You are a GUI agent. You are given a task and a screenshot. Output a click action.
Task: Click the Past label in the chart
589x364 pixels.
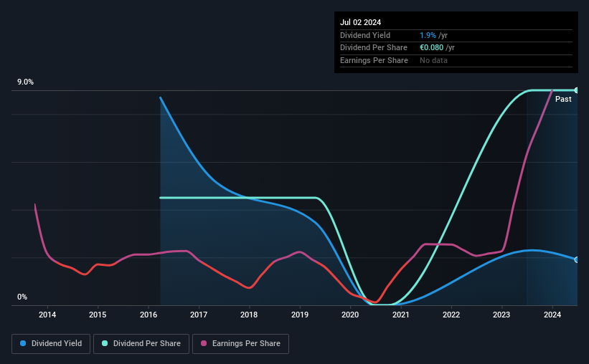click(563, 99)
